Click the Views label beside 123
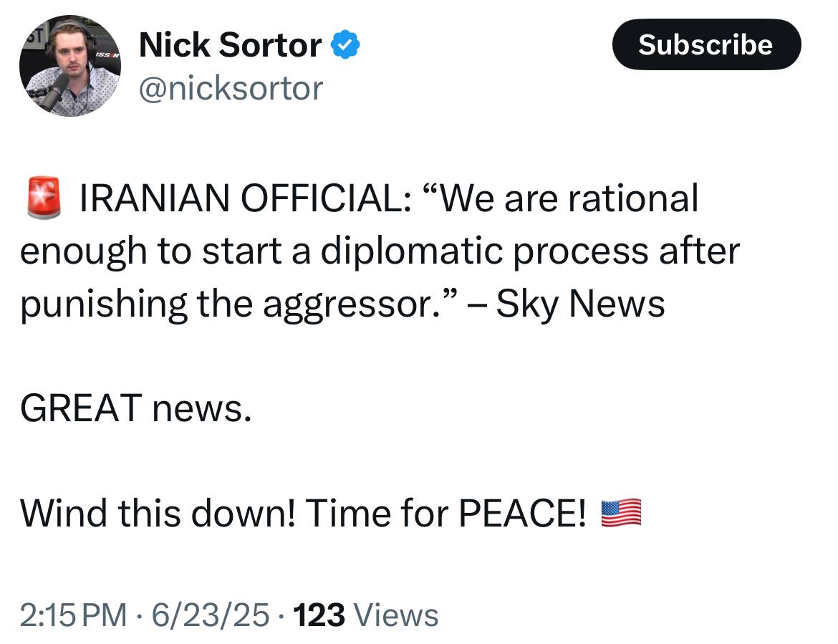The width and height of the screenshot is (838, 644). tap(396, 615)
